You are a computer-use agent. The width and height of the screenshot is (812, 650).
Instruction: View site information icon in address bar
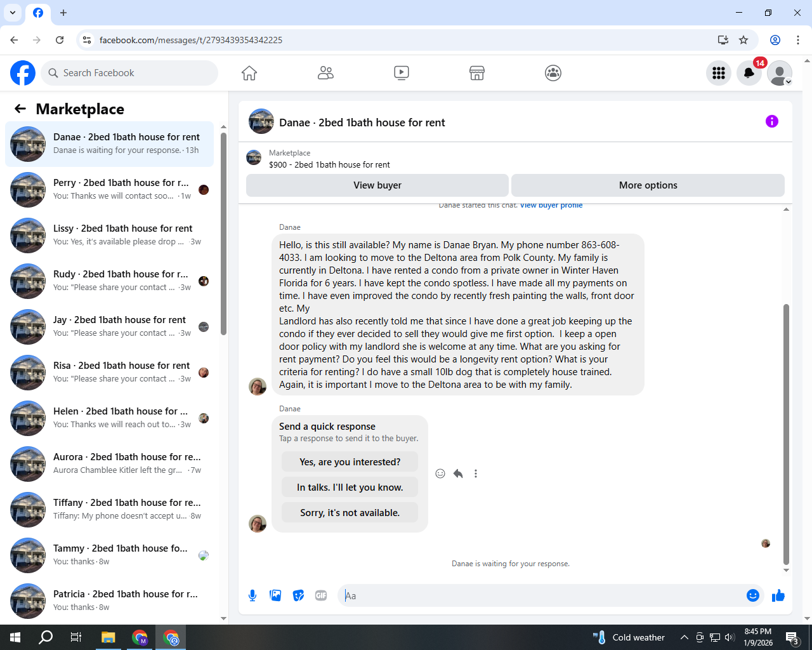coord(87,40)
